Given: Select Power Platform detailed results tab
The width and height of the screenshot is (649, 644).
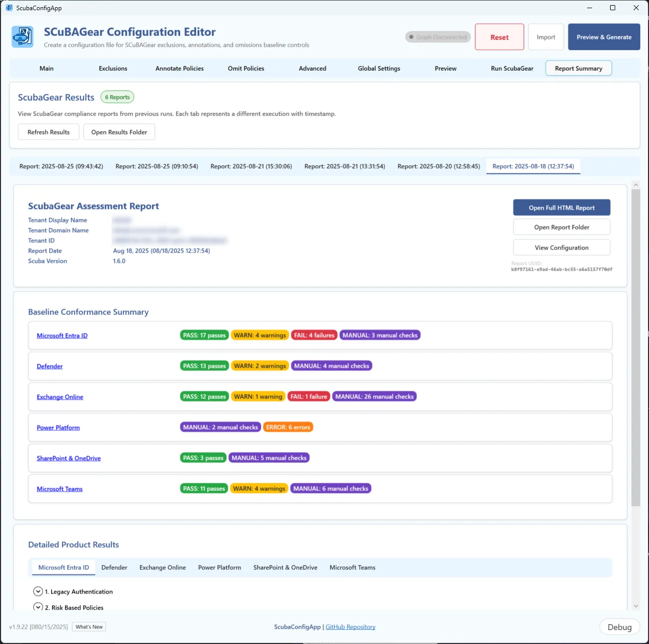Looking at the screenshot, I should point(220,567).
